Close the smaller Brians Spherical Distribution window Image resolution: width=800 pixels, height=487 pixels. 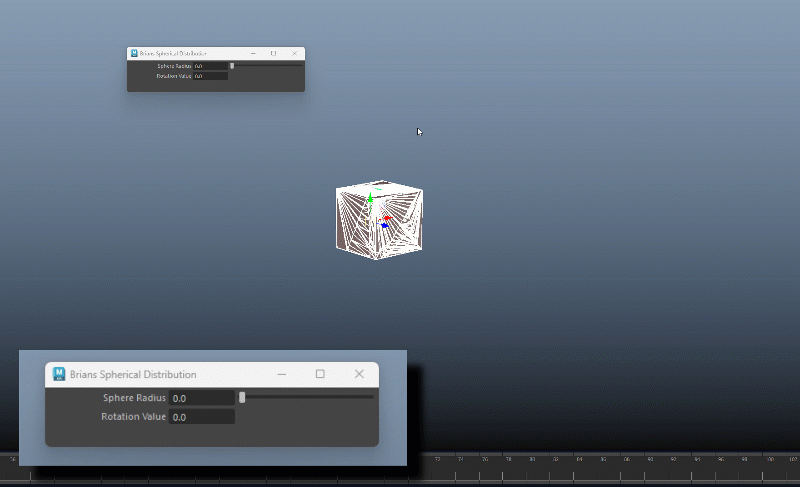294,53
